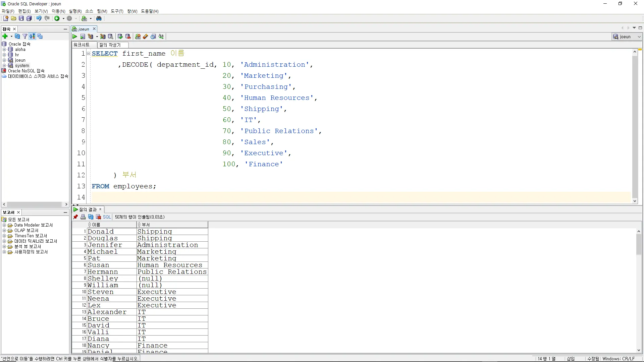Open the 도구(T) menu

(117, 11)
